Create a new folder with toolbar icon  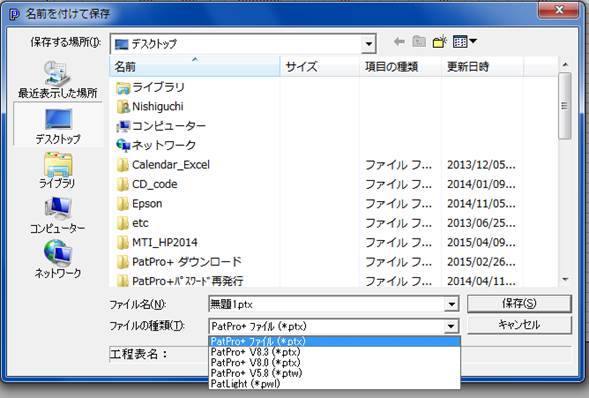[x=439, y=42]
